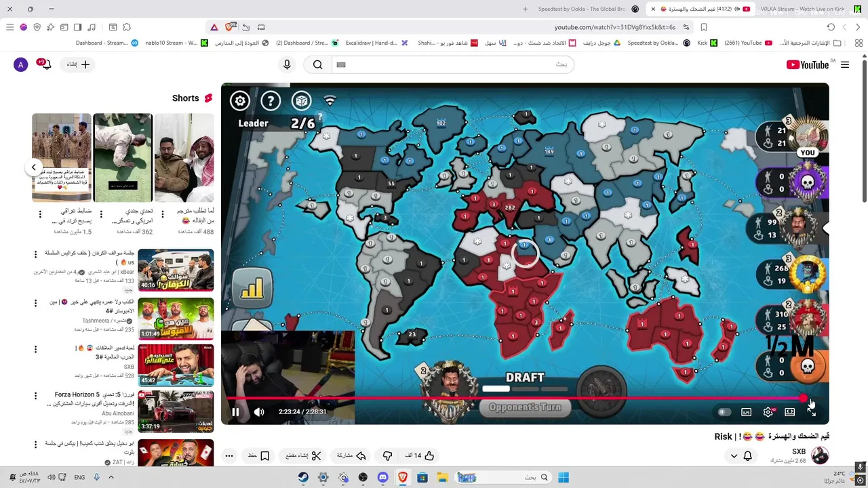868x488 pixels.
Task: Open more actions three-dot menu under video
Action: click(x=229, y=455)
